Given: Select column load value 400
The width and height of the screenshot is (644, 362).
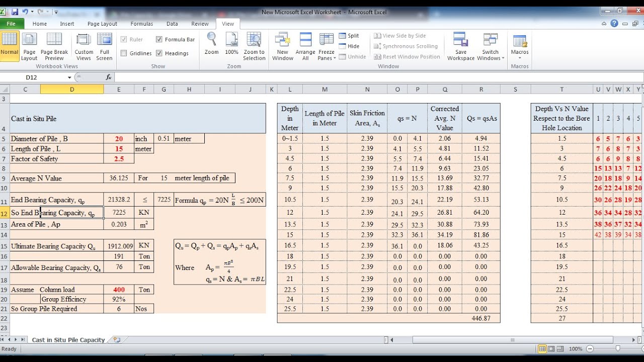Looking at the screenshot, I should [x=119, y=290].
